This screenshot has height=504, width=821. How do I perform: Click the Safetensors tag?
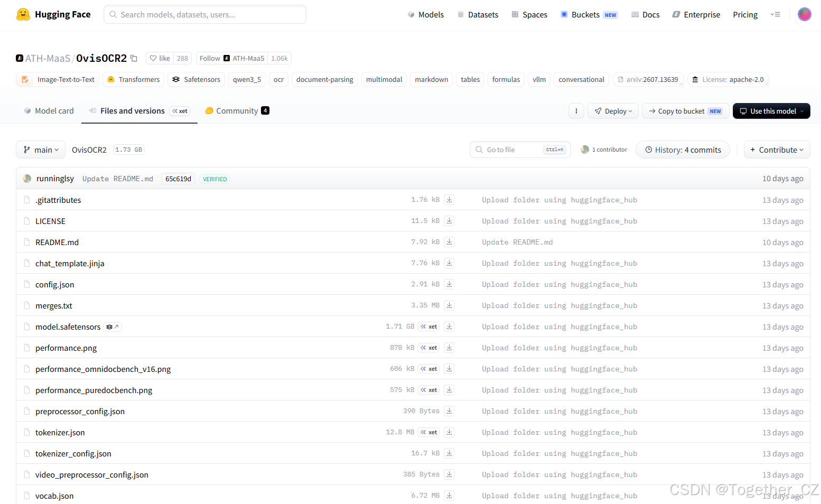coord(197,79)
